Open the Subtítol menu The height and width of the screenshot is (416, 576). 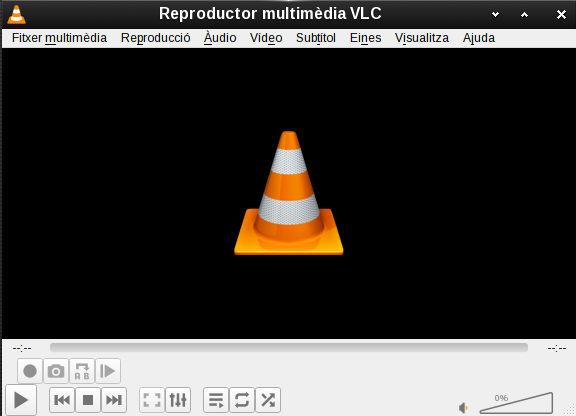pos(316,38)
